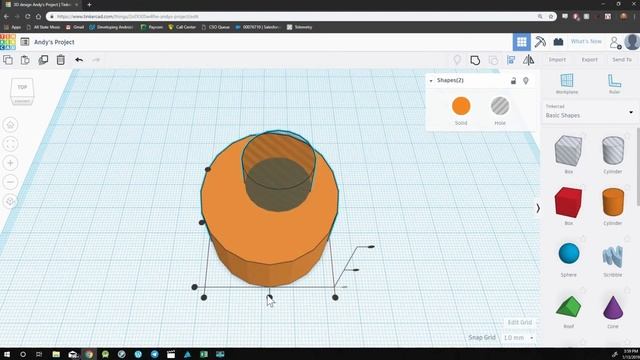Click the Paste icon in the toolbar
This screenshot has width=640, height=360.
pyautogui.click(x=25, y=60)
